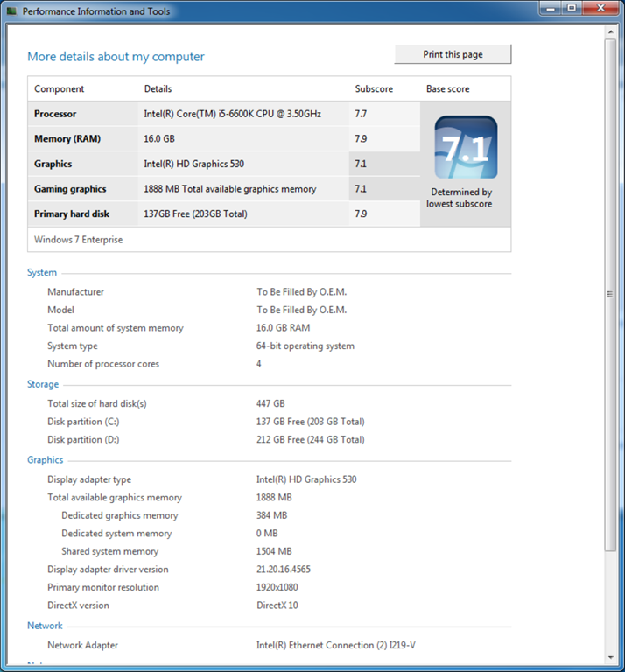
Task: Click the Subscore column header
Action: click(374, 88)
